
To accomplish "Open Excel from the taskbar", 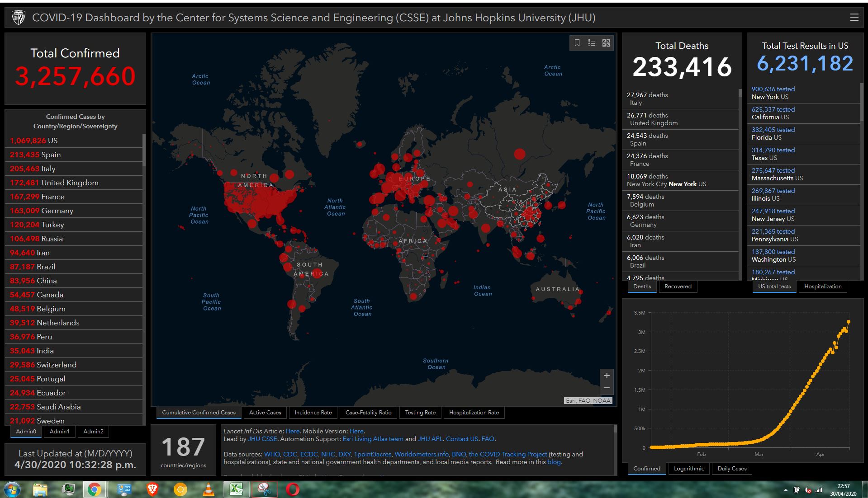I will click(x=236, y=489).
